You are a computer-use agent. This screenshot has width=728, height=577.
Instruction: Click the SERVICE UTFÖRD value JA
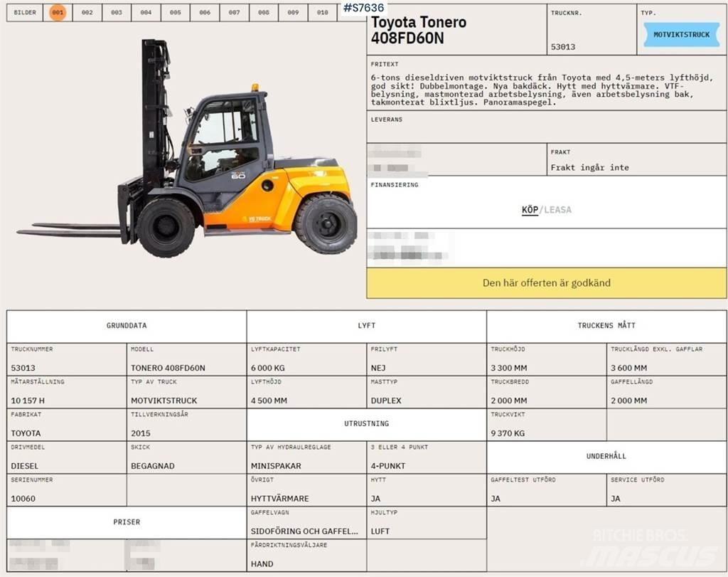click(x=615, y=499)
